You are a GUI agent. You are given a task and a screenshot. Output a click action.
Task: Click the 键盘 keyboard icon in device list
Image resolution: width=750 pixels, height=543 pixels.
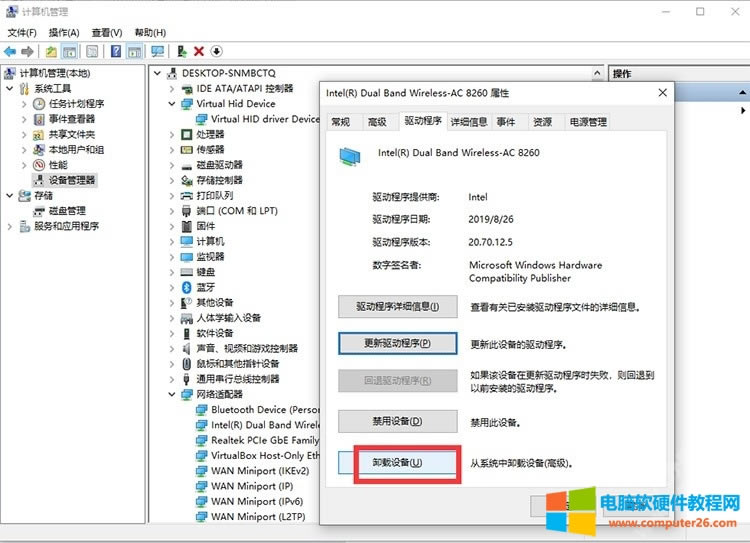[187, 272]
